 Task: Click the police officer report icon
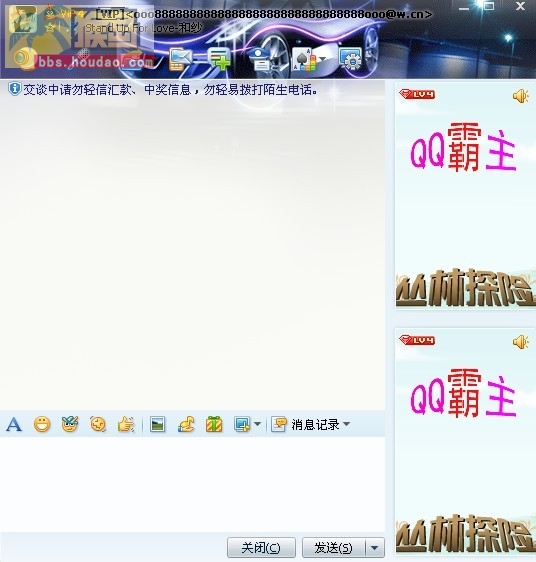261,59
